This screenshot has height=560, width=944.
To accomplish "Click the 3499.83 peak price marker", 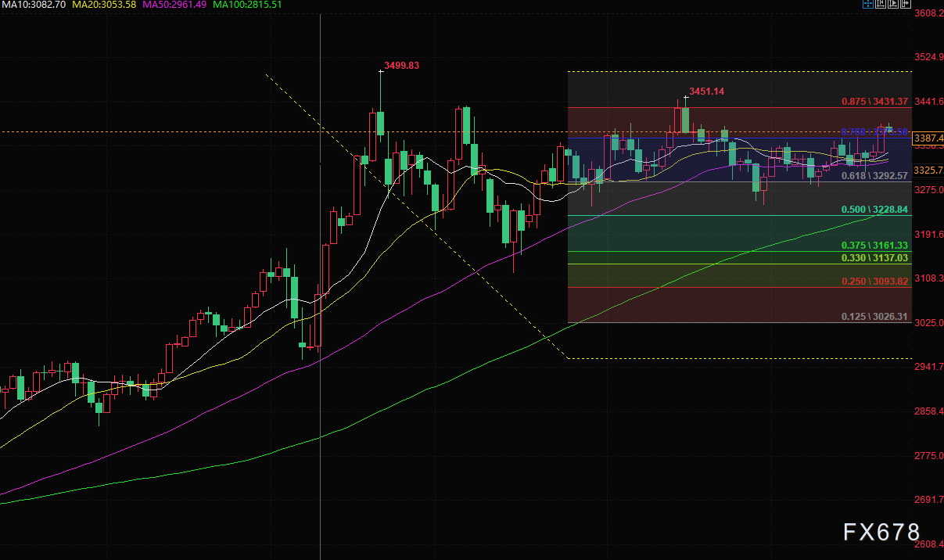I will (x=402, y=66).
